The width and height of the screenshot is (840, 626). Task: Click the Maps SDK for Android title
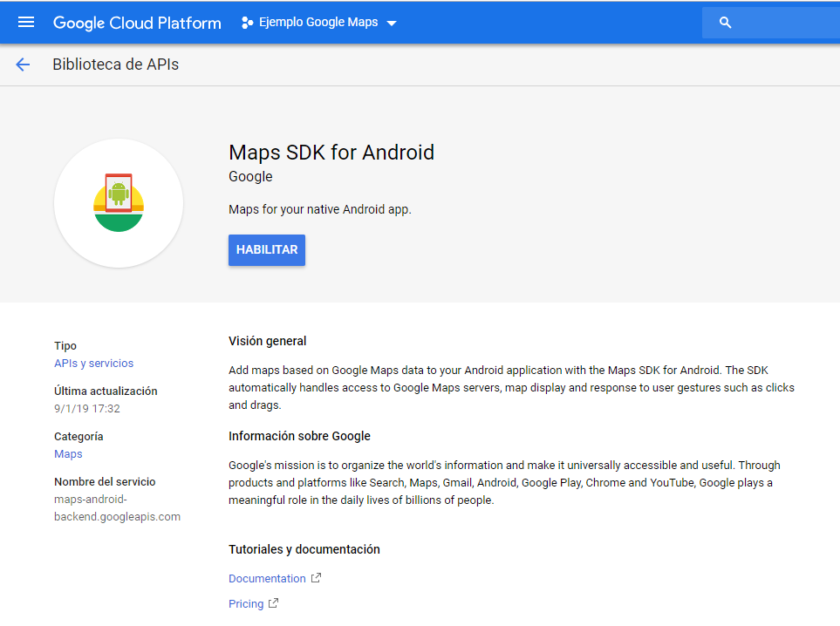click(x=331, y=153)
